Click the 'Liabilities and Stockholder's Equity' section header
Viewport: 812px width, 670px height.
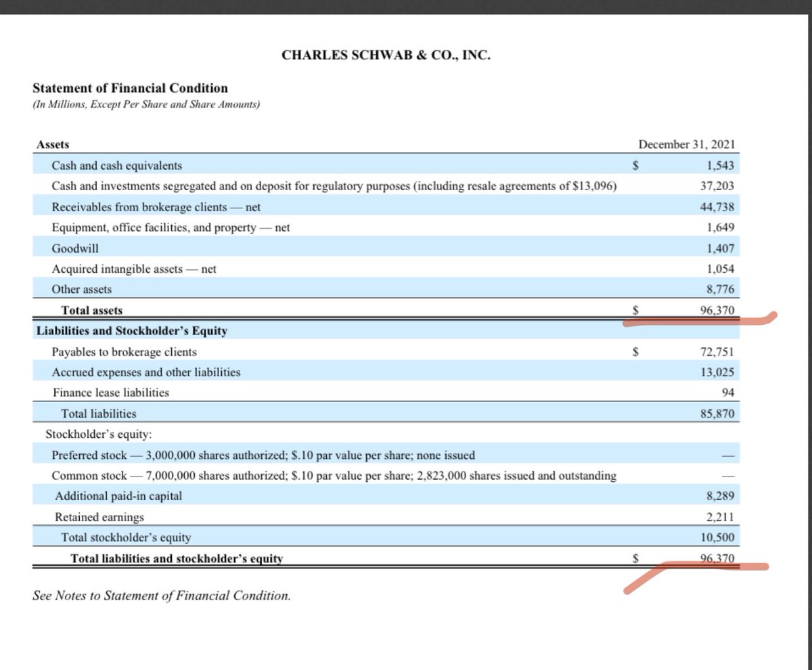tap(131, 331)
